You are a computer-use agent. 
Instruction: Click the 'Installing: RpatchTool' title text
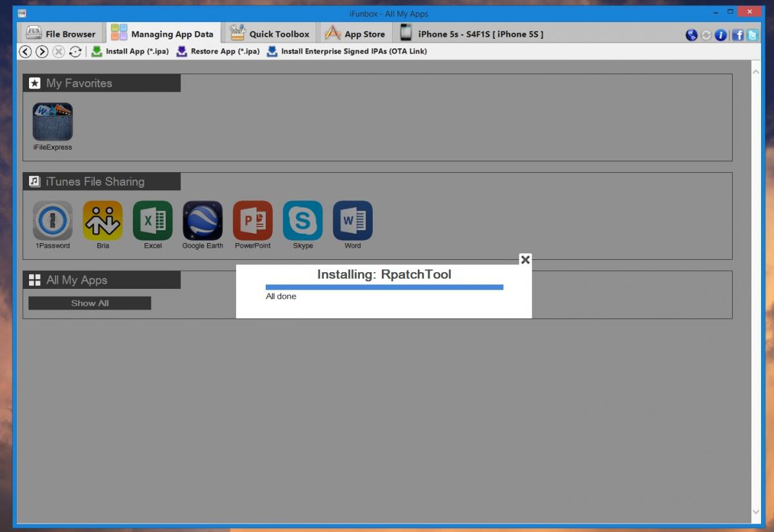[x=384, y=274]
